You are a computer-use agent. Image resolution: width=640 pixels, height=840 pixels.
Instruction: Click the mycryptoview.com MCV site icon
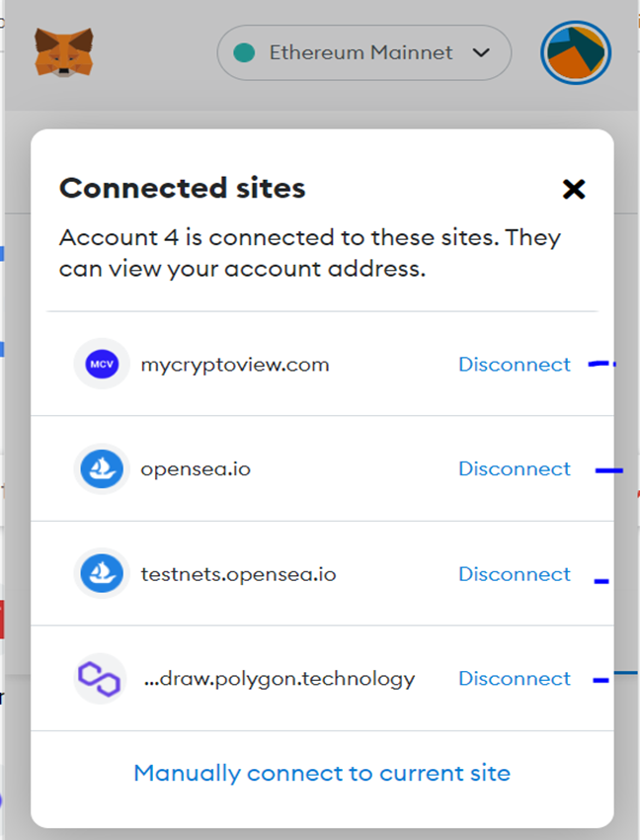point(102,364)
